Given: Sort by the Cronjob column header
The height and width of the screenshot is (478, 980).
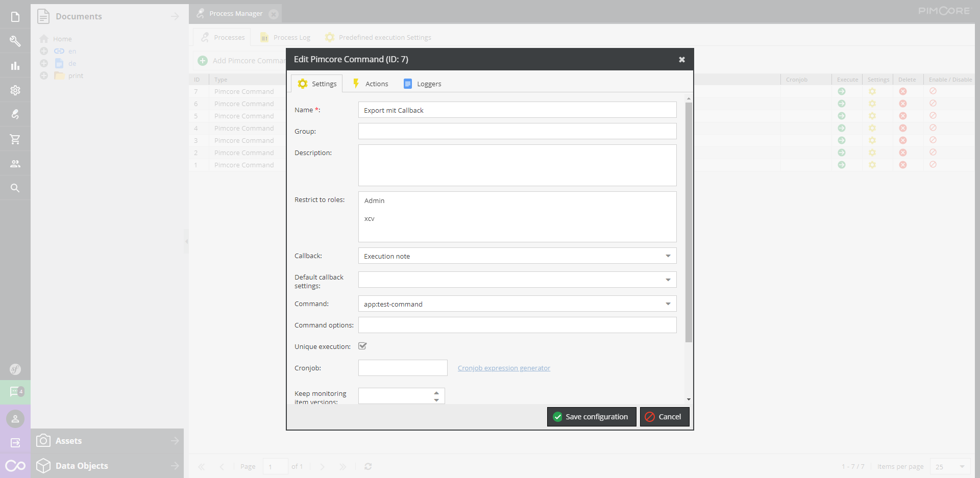Looking at the screenshot, I should click(x=806, y=80).
